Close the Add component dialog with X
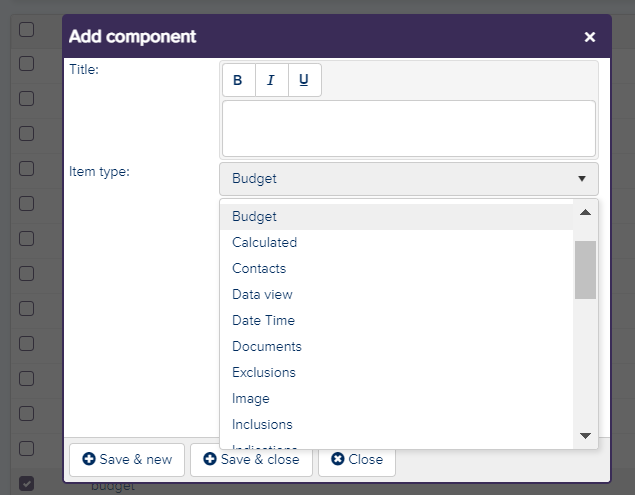The height and width of the screenshot is (495, 635). tap(590, 37)
